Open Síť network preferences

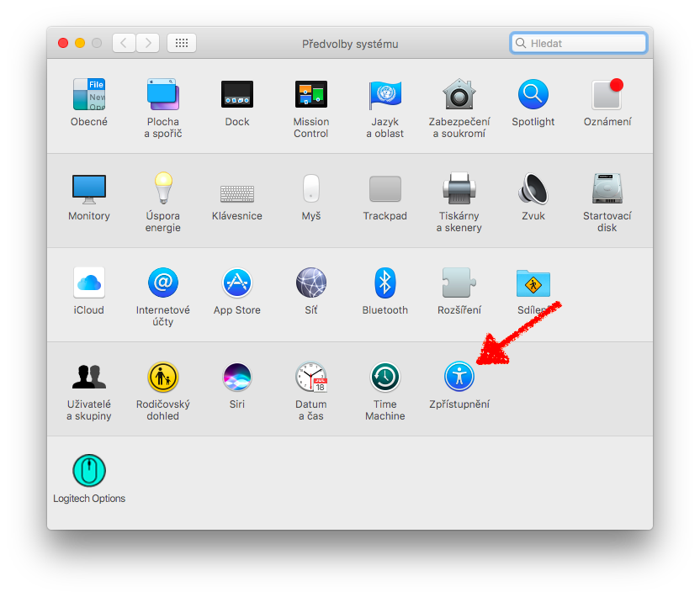pos(311,283)
